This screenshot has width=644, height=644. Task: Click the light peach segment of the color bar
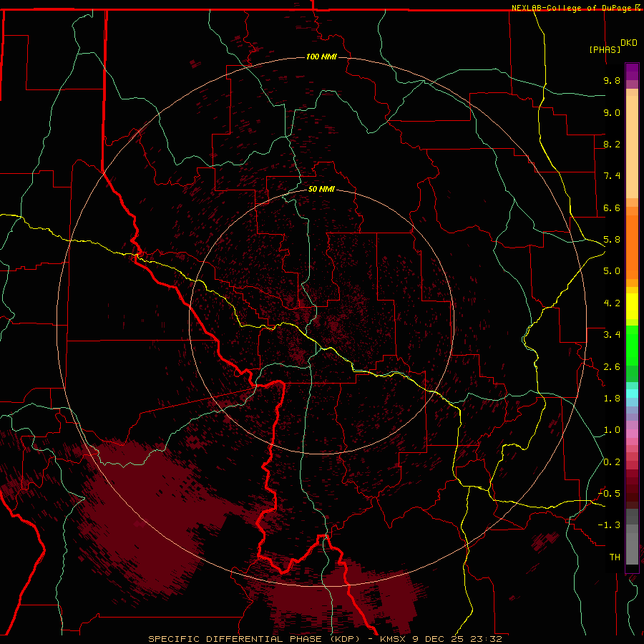(x=632, y=147)
